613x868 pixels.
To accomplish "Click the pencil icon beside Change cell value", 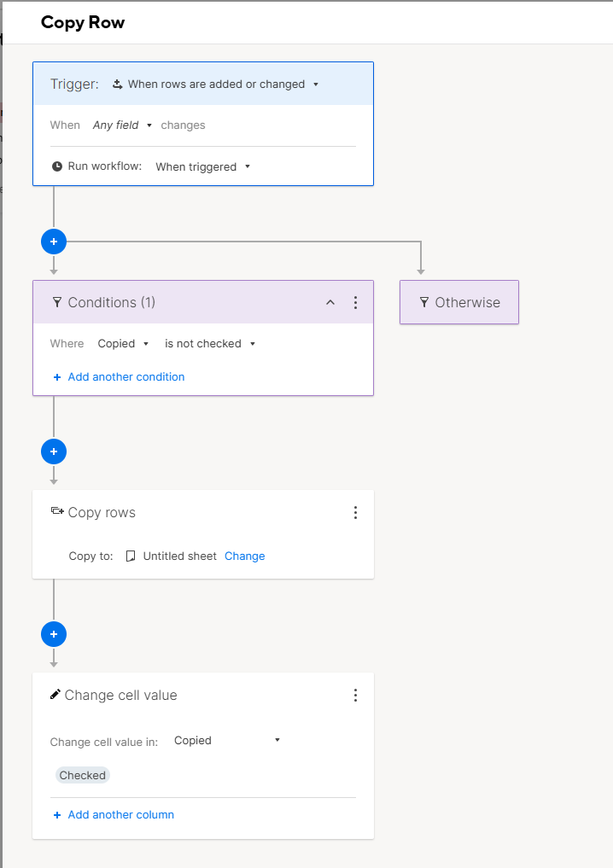I will [55, 694].
